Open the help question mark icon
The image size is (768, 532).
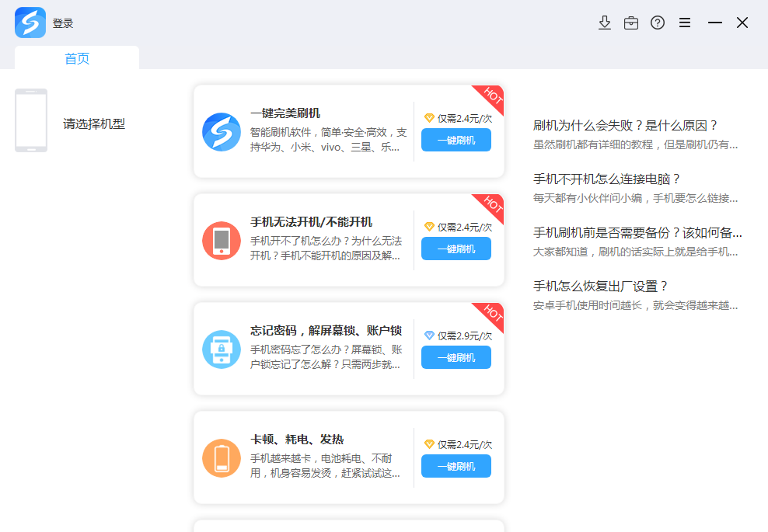pos(658,23)
